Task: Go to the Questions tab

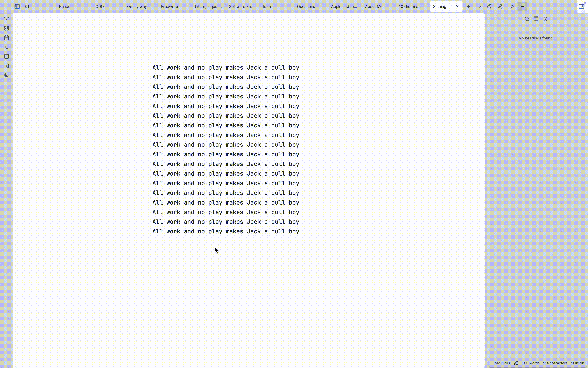Action: [x=306, y=7]
